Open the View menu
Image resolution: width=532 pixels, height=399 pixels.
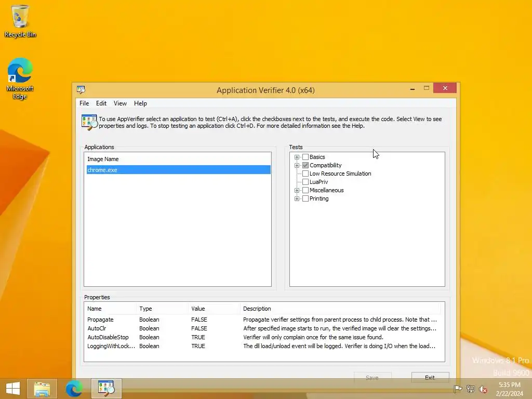pos(120,103)
